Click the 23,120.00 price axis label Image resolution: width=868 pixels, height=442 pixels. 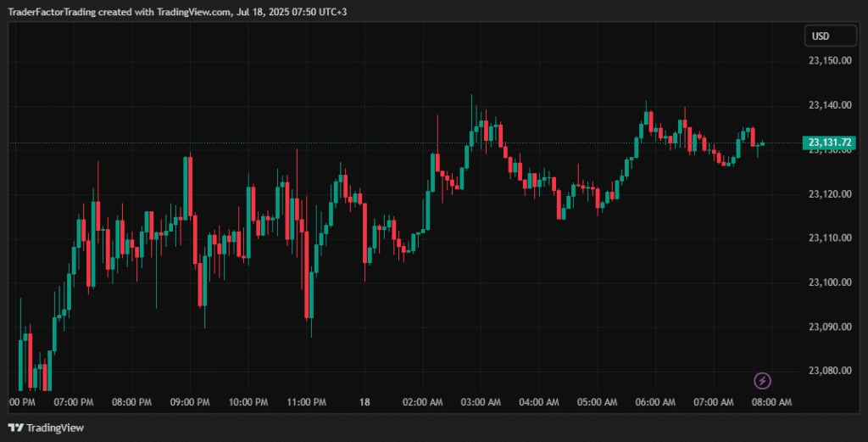[x=830, y=194]
